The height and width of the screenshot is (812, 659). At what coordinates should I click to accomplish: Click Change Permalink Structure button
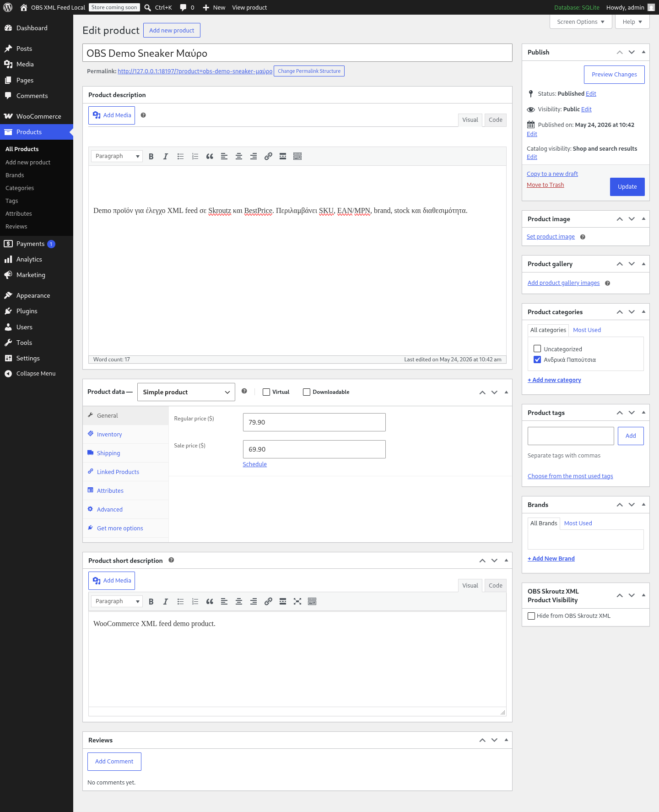click(x=309, y=71)
